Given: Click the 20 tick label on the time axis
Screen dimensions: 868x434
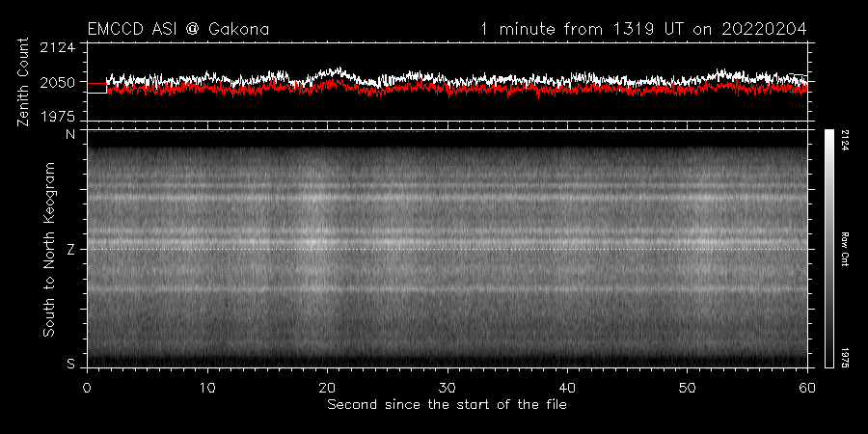Looking at the screenshot, I should (327, 387).
